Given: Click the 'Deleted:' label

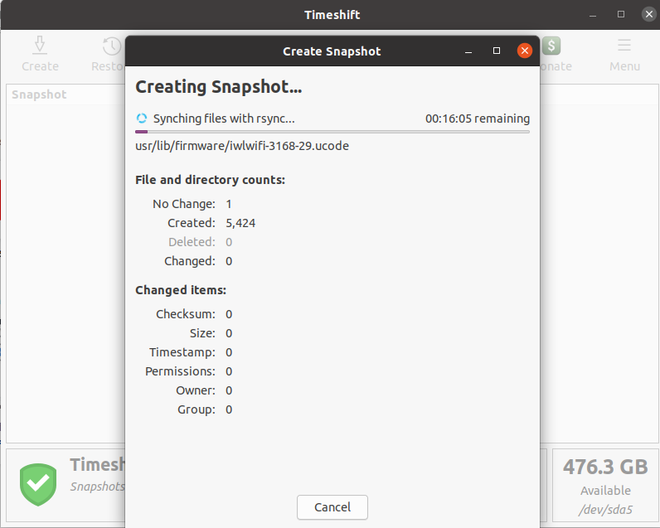Looking at the screenshot, I should click(x=192, y=242).
